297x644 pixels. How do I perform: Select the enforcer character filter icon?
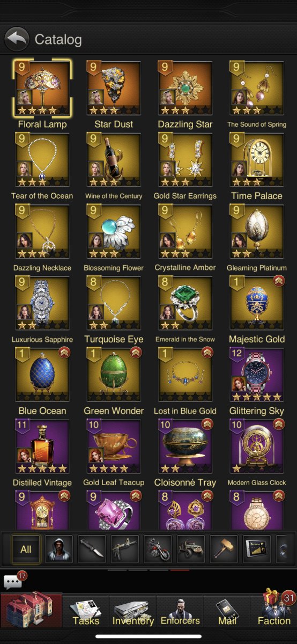point(59,549)
